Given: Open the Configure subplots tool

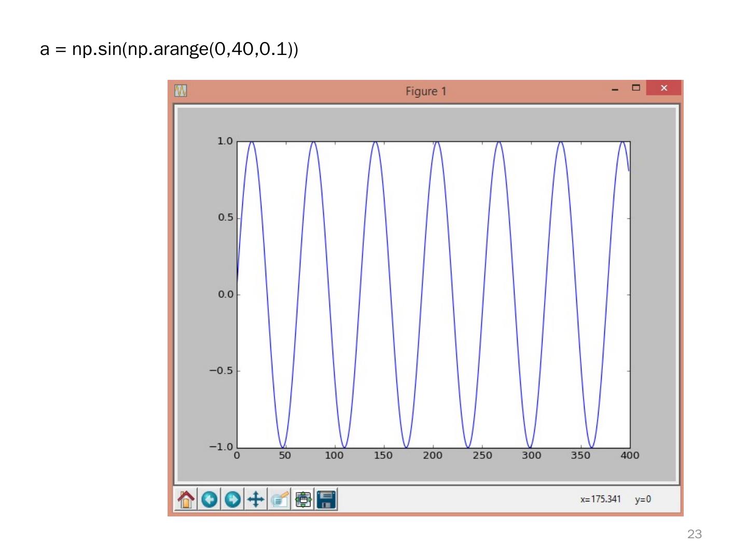Looking at the screenshot, I should click(x=303, y=499).
